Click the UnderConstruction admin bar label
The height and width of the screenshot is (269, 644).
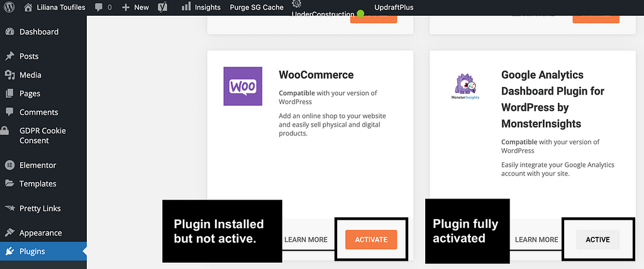click(323, 14)
